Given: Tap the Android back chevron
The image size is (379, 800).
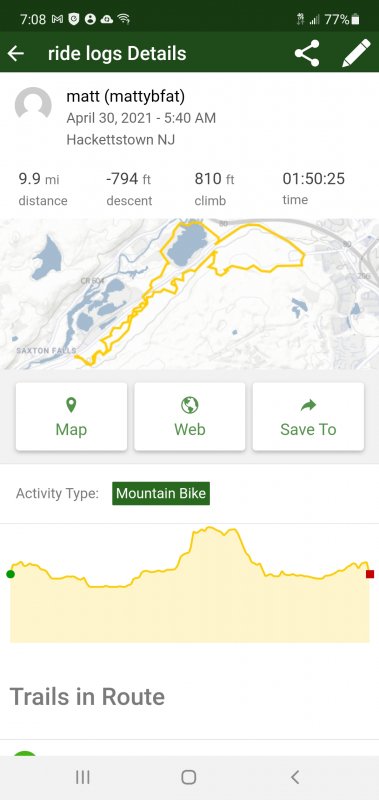Looking at the screenshot, I should (x=294, y=777).
